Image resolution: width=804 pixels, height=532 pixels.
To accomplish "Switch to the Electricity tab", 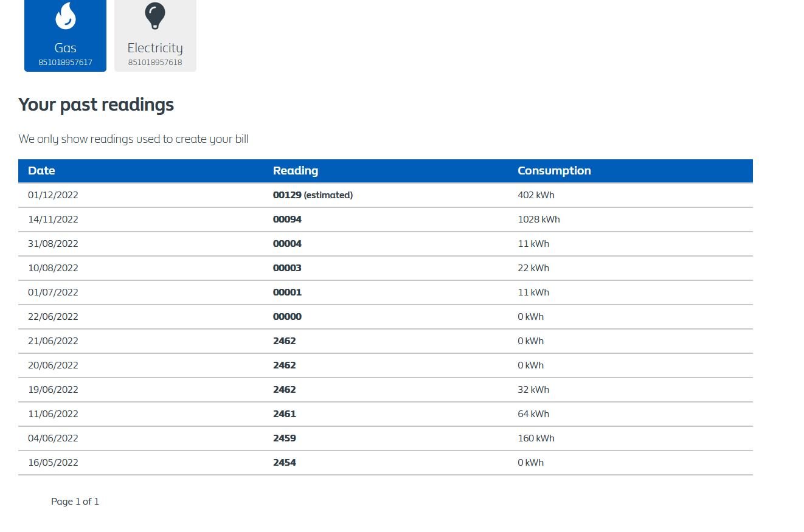I will pyautogui.click(x=155, y=36).
